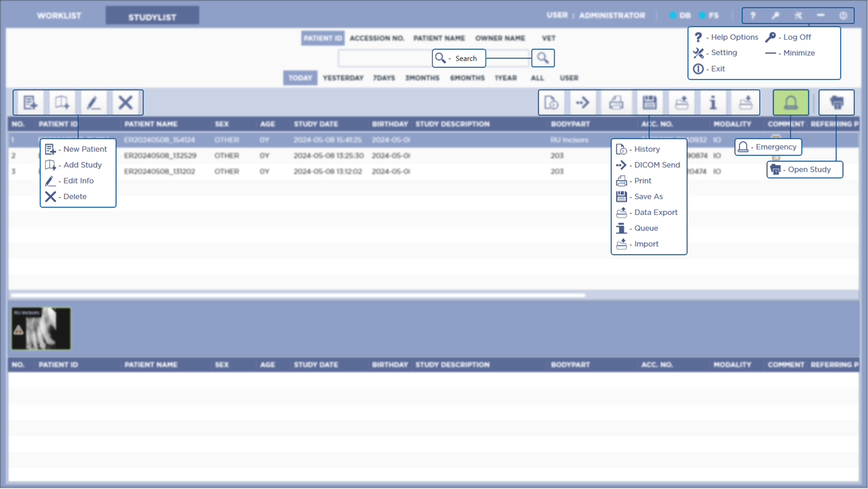Image resolution: width=868 pixels, height=489 pixels.
Task: Click the Open Study icon
Action: [x=836, y=103]
